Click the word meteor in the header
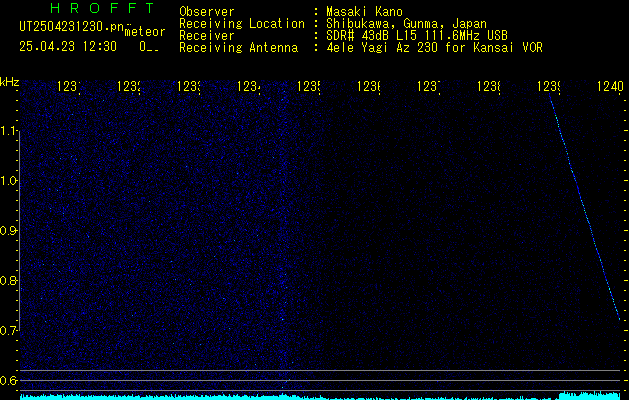This screenshot has width=629, height=400. 145,32
